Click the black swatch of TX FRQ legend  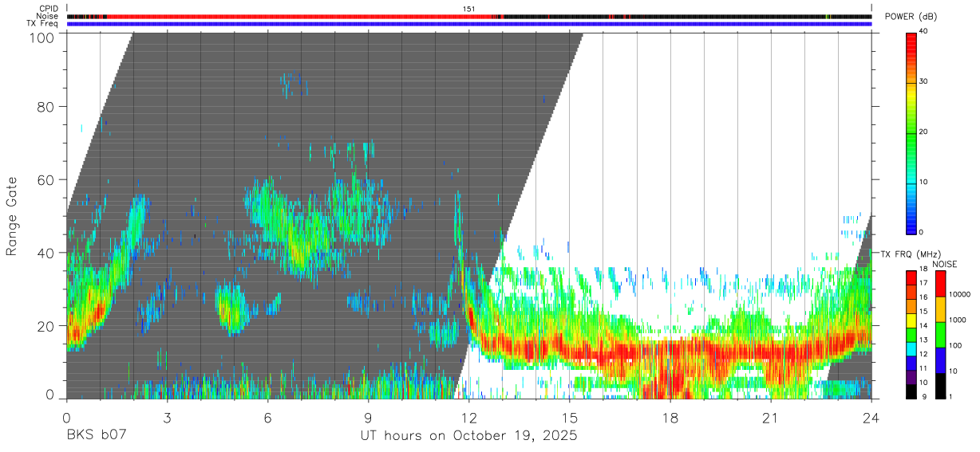pyautogui.click(x=911, y=391)
